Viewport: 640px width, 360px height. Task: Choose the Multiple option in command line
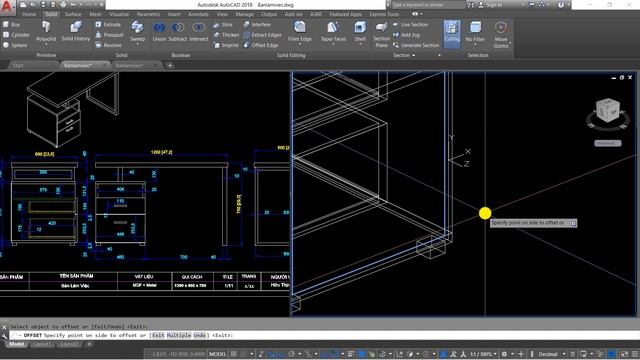click(x=179, y=335)
